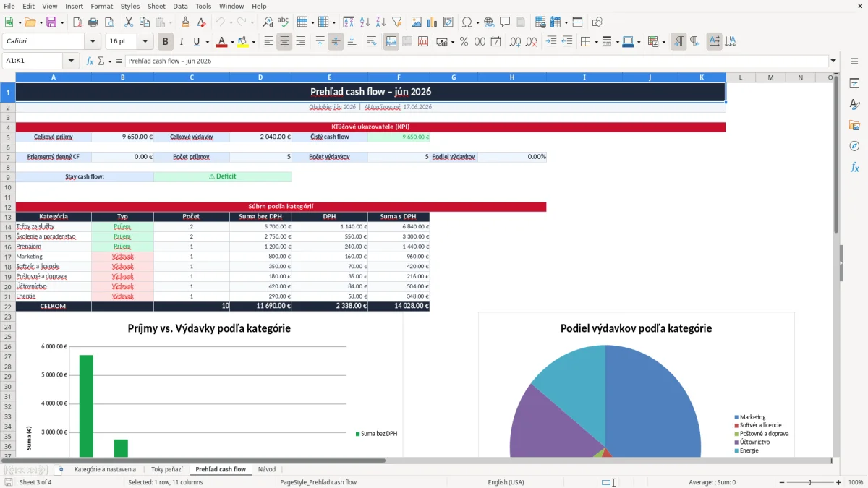Viewport: 868px width, 488px height.
Task: Select row header 13
Action: click(7, 216)
